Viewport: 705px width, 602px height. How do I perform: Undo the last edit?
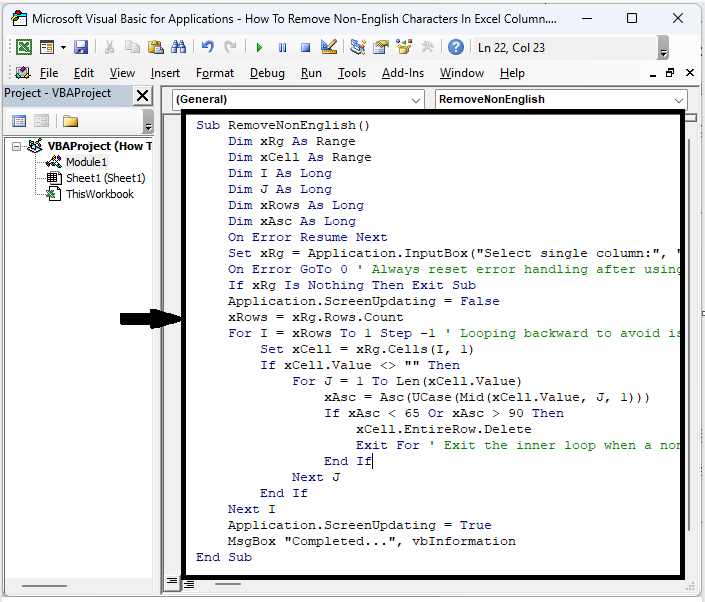click(x=207, y=47)
